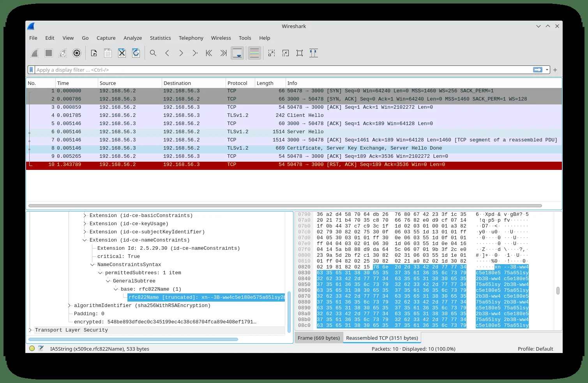The image size is (588, 383).
Task: Apply display filter arrow button
Action: [538, 70]
